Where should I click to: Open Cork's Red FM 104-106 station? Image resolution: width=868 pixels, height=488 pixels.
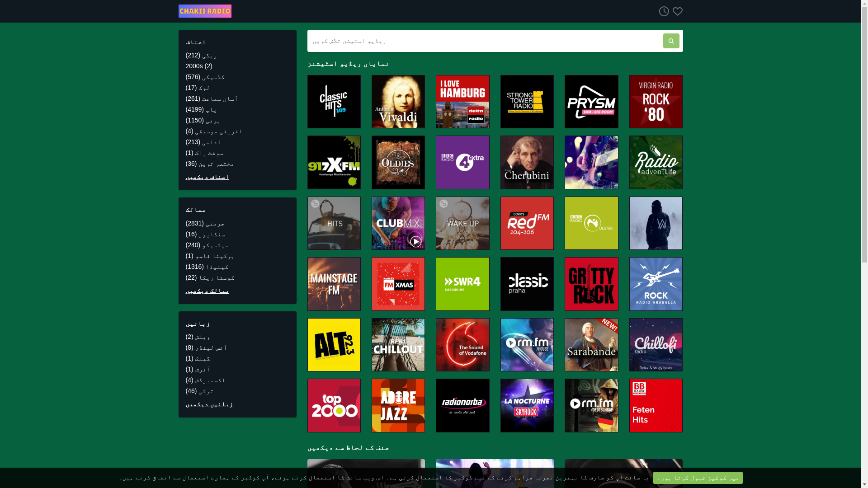tap(527, 223)
